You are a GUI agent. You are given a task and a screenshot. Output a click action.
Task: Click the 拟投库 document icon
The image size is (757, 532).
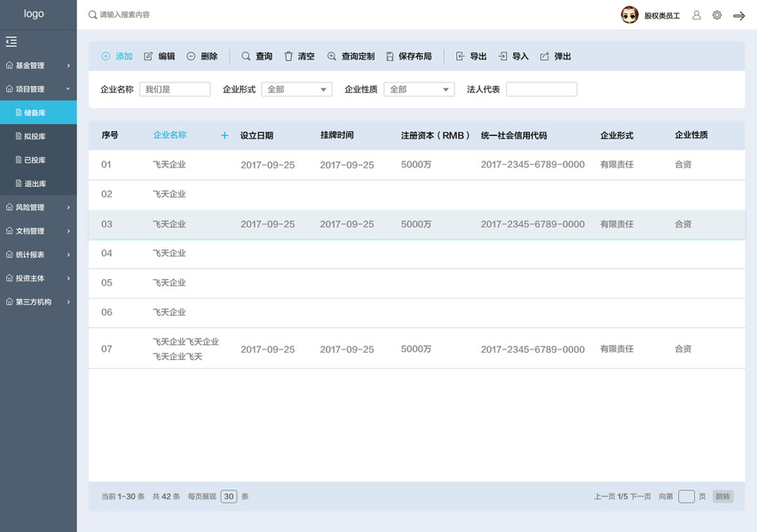[x=19, y=136]
